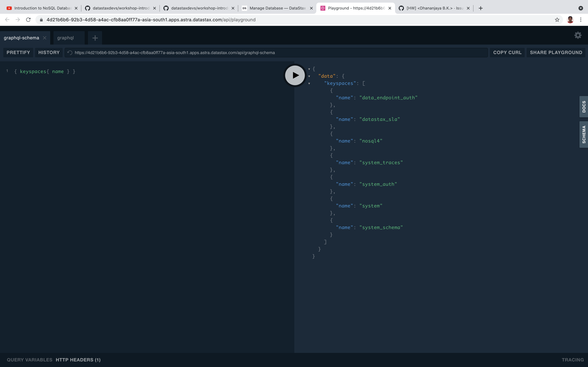This screenshot has height=367, width=588.
Task: Reload the page in the browser
Action: coord(28,20)
